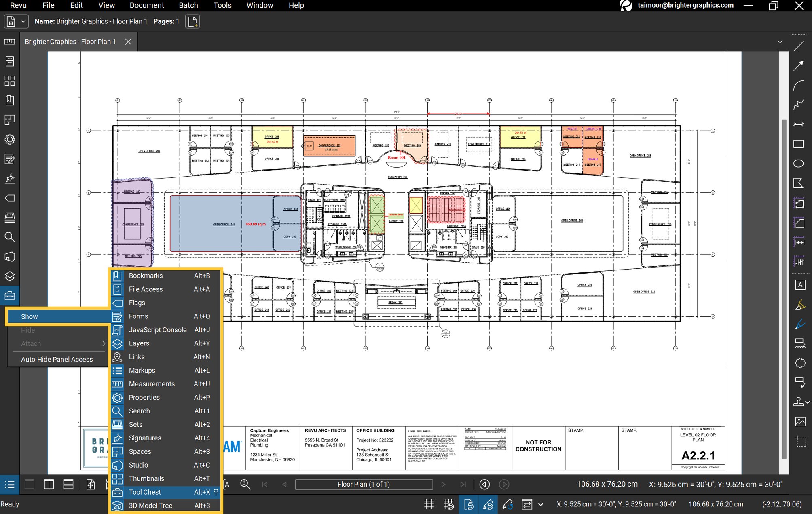Choose Markups from the panel list menu
Viewport: 812px width, 514px height.
[x=142, y=370]
